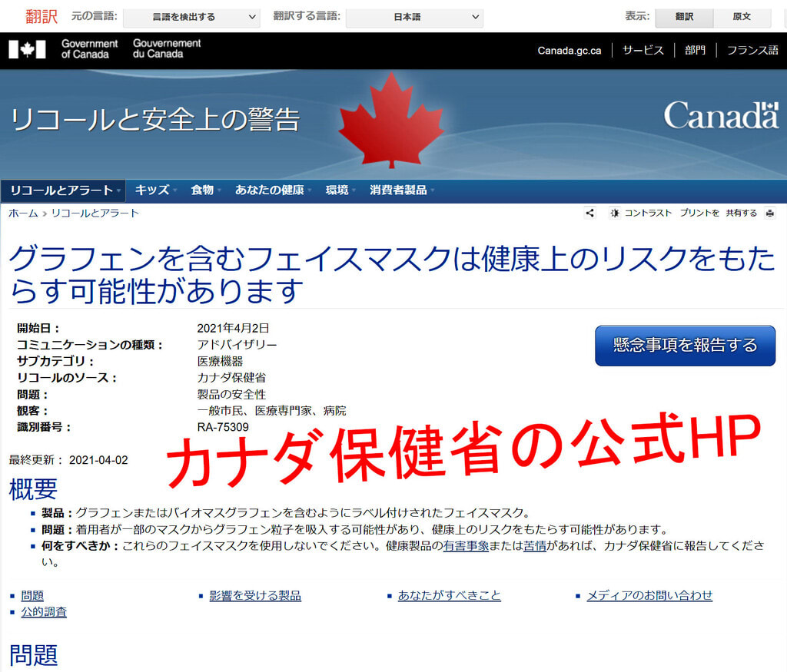
Task: Go to ホーム in the breadcrumb
Action: 23,214
